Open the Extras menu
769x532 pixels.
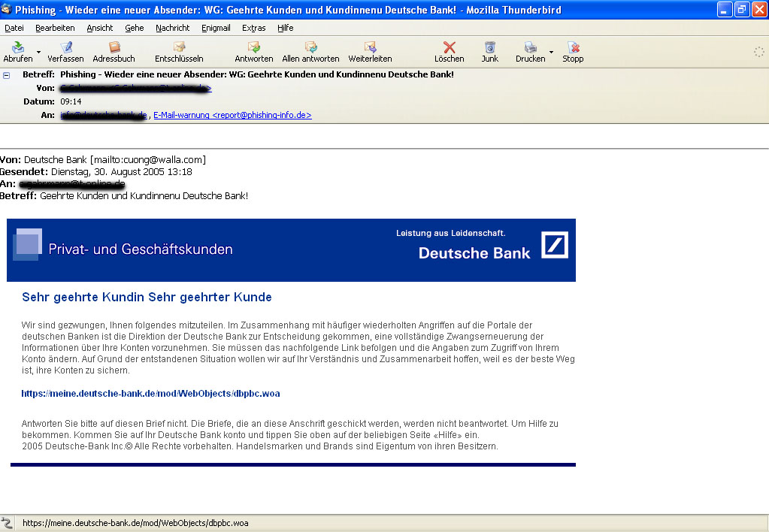point(253,28)
